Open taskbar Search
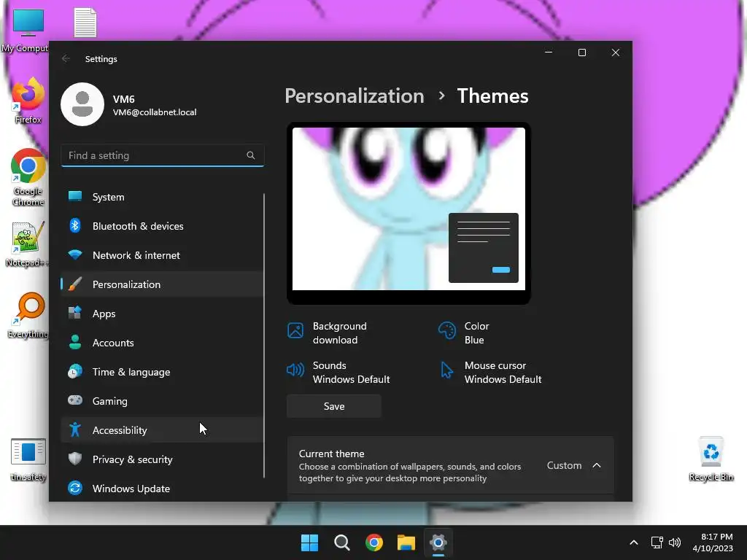Image resolution: width=747 pixels, height=560 pixels. click(341, 542)
